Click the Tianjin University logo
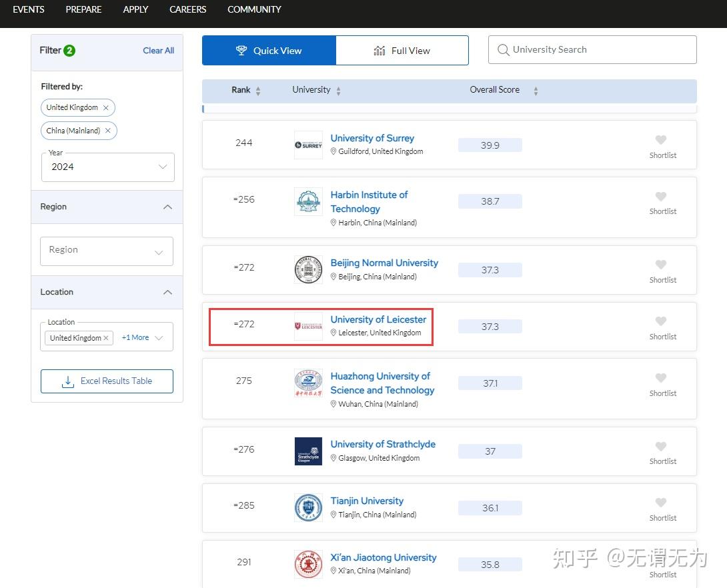Image resolution: width=727 pixels, height=588 pixels. click(x=308, y=508)
